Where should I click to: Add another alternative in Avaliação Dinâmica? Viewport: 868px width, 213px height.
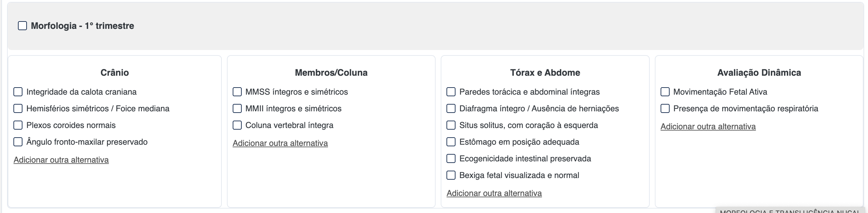pos(708,126)
